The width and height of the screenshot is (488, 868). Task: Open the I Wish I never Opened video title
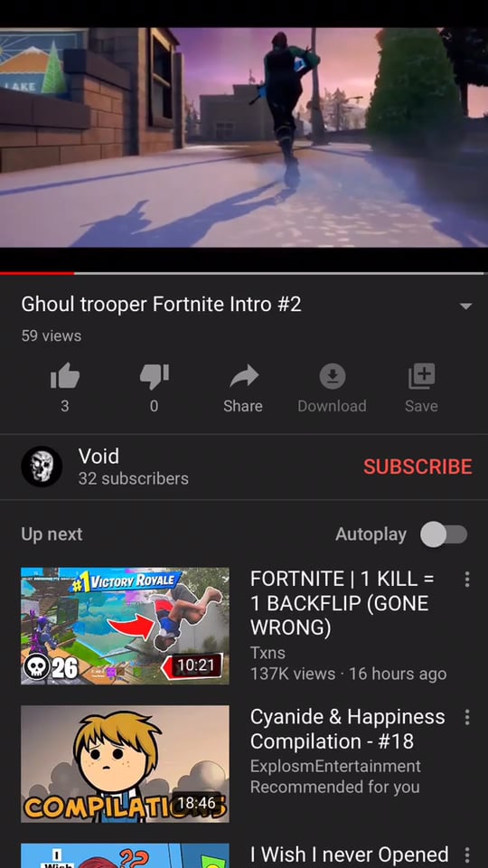coord(349,855)
